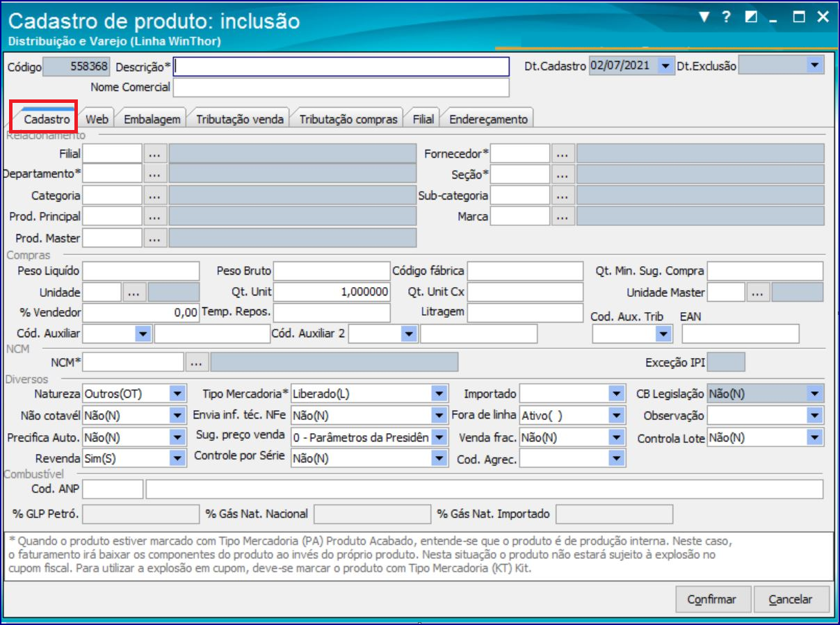Expand the Venda frac. dropdown
This screenshot has width=840, height=625.
click(616, 438)
